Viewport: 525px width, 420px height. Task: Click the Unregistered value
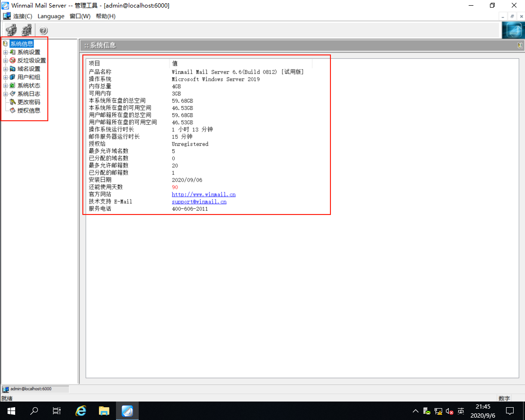coord(190,144)
